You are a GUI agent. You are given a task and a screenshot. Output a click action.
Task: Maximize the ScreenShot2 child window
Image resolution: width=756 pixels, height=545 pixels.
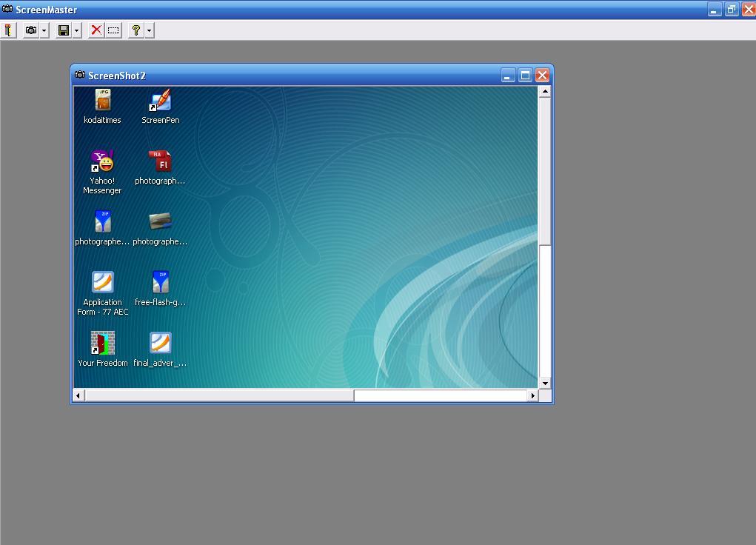click(x=525, y=76)
